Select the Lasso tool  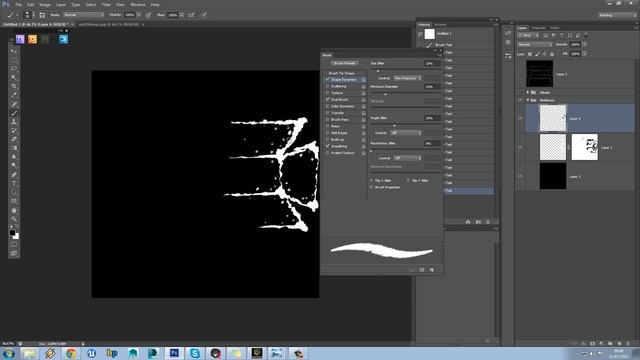(14, 69)
